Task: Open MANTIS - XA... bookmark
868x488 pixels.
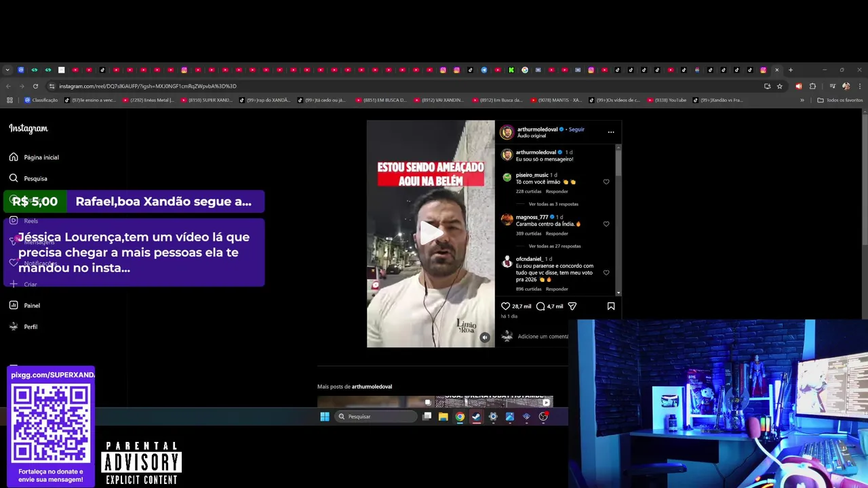Action: coord(555,100)
